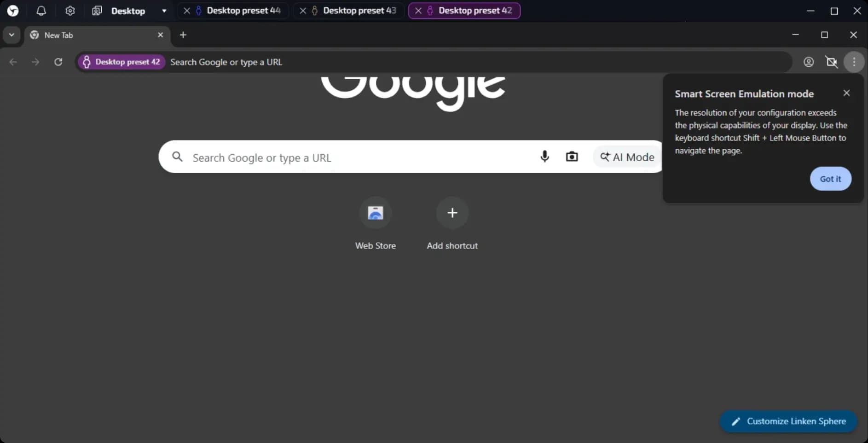
Task: Click Customize Linken Sphere button
Action: click(788, 421)
